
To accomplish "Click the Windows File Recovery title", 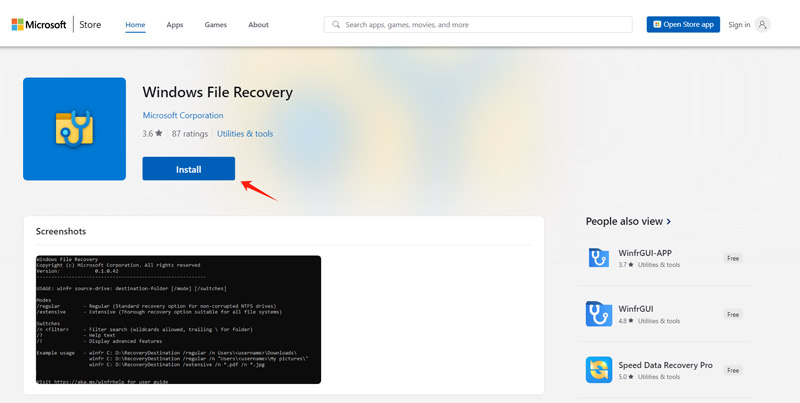I will coord(217,92).
